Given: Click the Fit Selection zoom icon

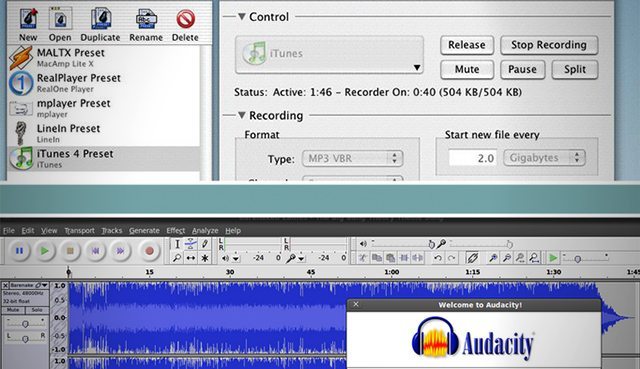Looking at the screenshot, I should pyautogui.click(x=520, y=258).
